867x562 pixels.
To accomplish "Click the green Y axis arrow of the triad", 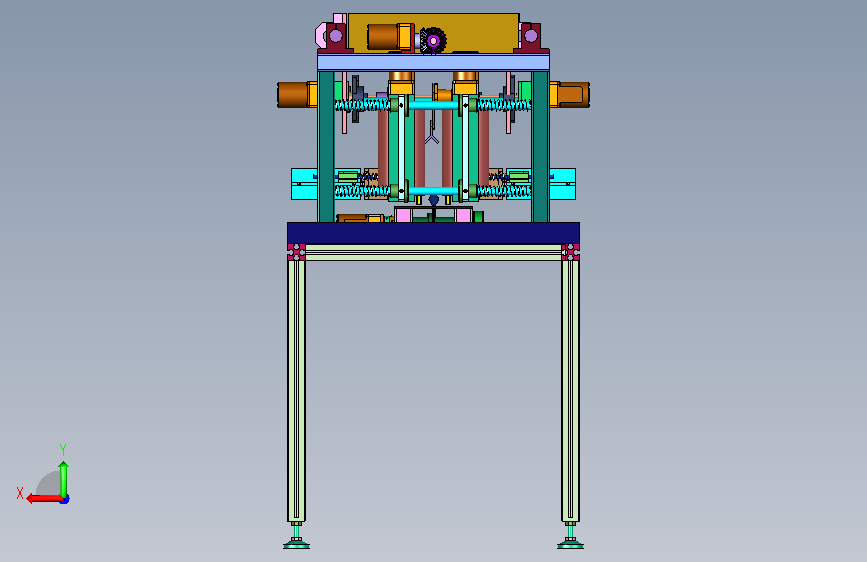I will [64, 479].
